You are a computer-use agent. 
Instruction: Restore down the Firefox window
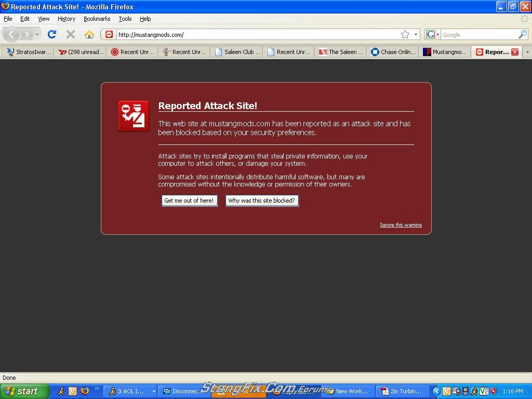pyautogui.click(x=513, y=6)
